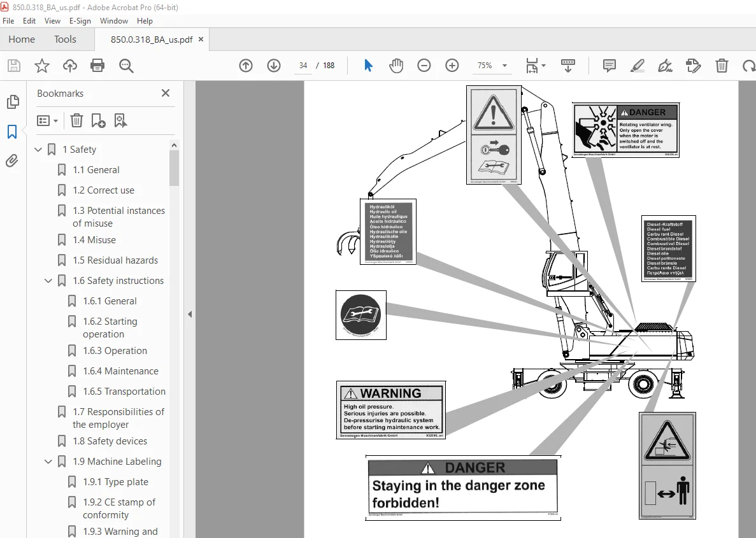Open the attachments paperclip panel
This screenshot has width=756, height=538.
pos(12,160)
